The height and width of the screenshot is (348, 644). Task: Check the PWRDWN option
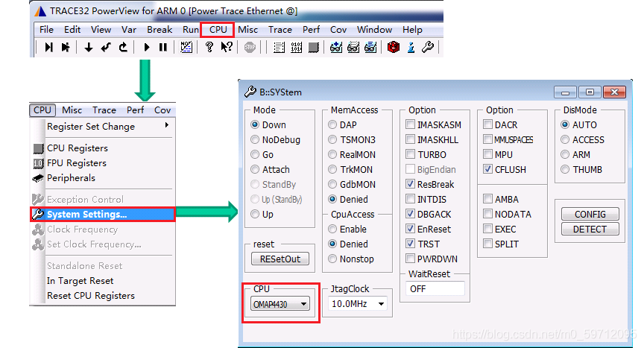coord(410,259)
